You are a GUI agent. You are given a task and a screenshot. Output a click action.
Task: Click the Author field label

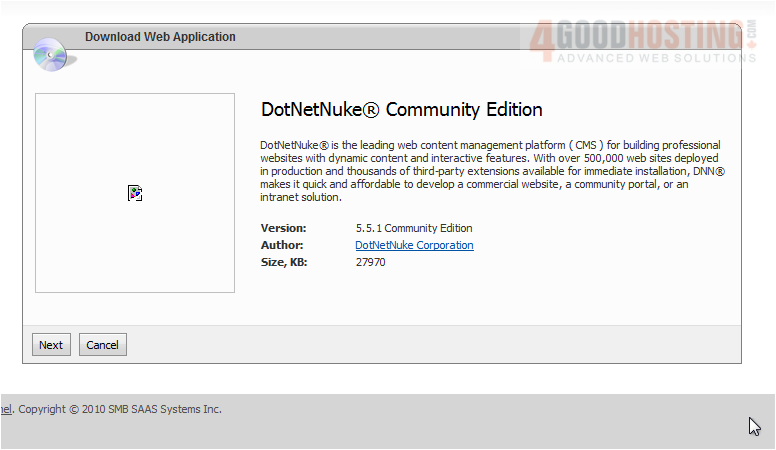(281, 245)
